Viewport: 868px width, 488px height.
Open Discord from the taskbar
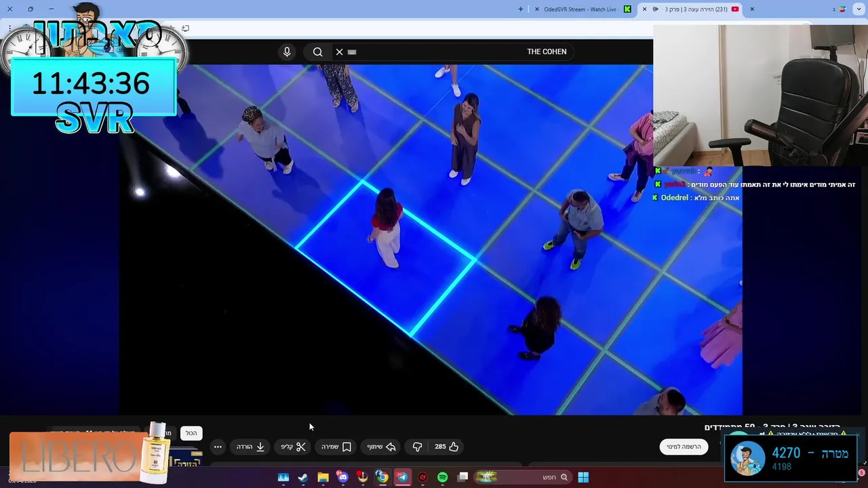point(343,477)
